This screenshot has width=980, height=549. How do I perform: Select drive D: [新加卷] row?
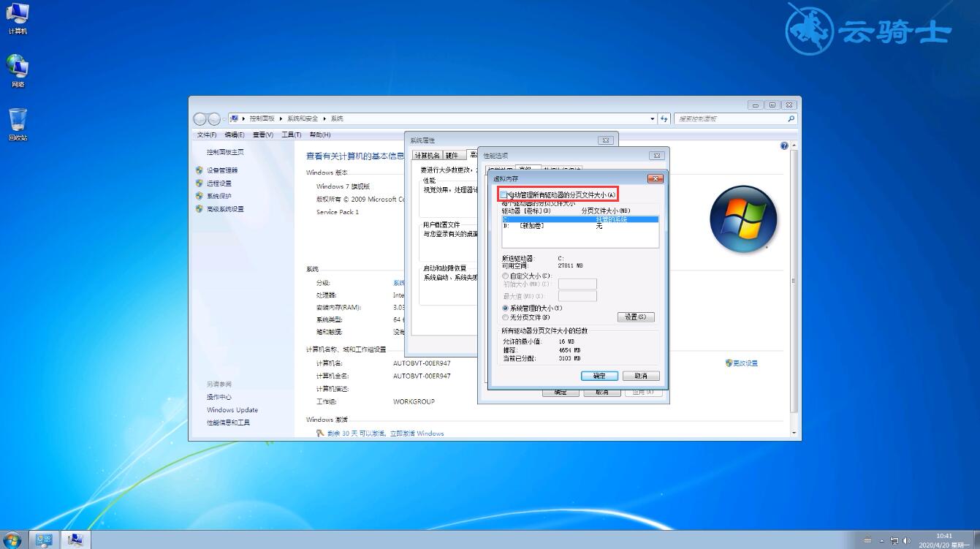coord(580,226)
